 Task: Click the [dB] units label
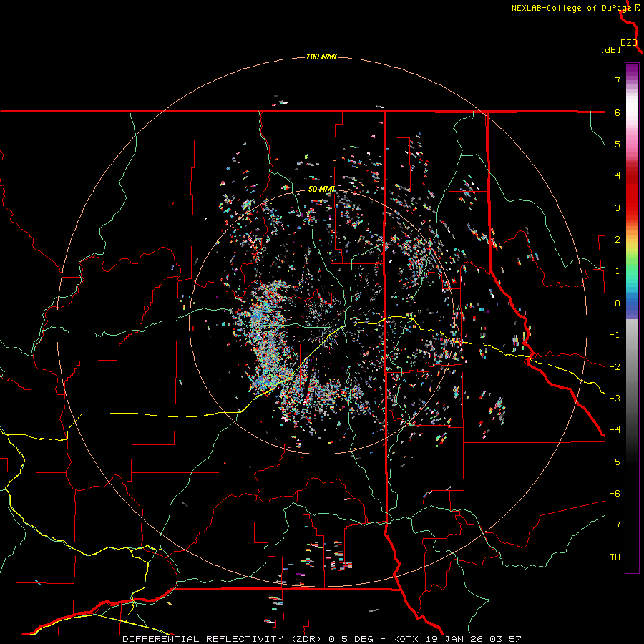[611, 49]
